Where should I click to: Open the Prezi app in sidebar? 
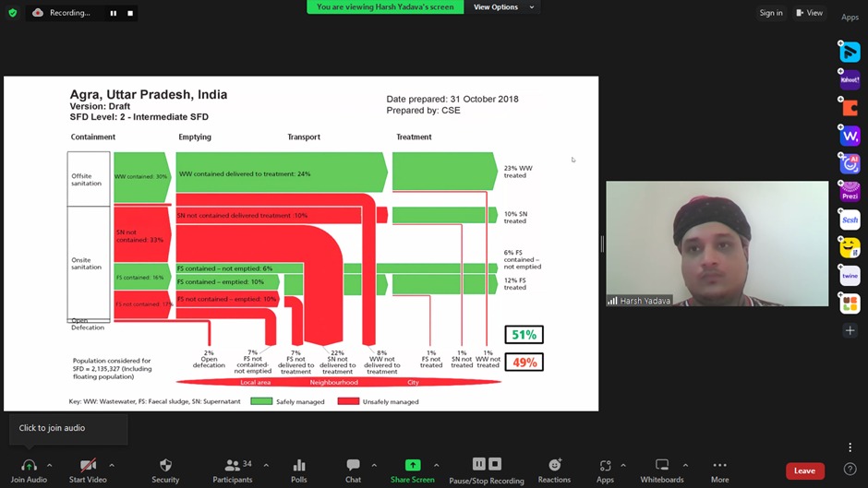(x=850, y=192)
